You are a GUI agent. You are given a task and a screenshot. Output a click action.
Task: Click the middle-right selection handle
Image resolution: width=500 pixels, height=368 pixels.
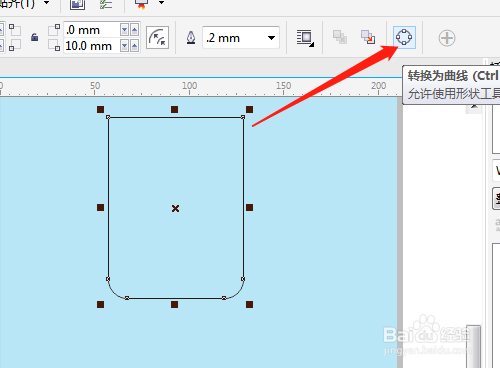[249, 208]
